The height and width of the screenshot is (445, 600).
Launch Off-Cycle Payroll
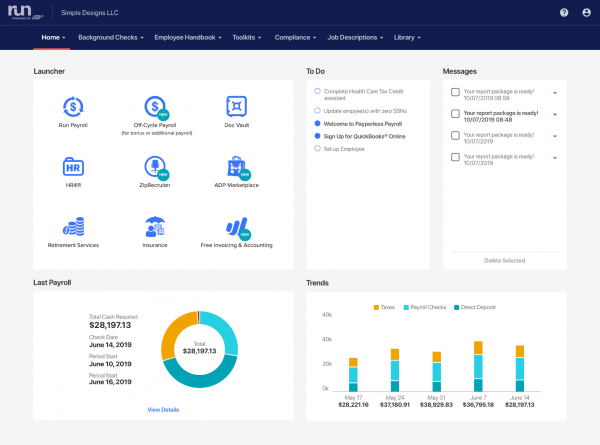coord(155,107)
